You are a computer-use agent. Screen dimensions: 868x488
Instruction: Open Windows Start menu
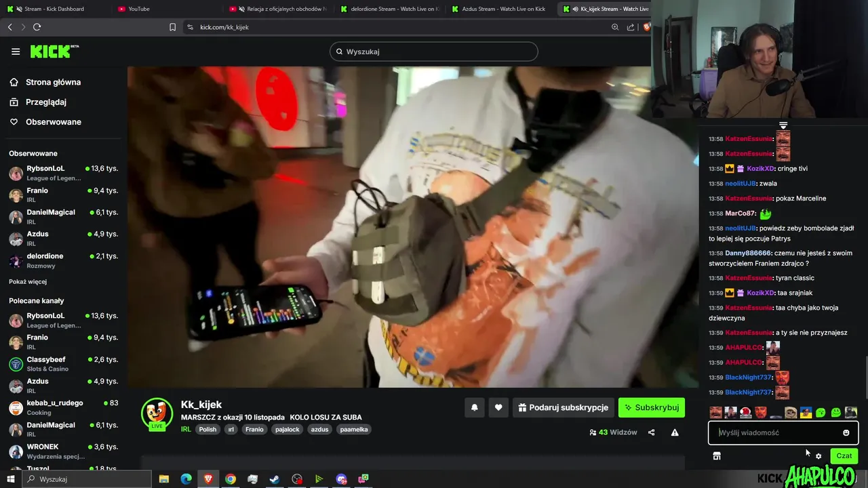click(x=10, y=479)
